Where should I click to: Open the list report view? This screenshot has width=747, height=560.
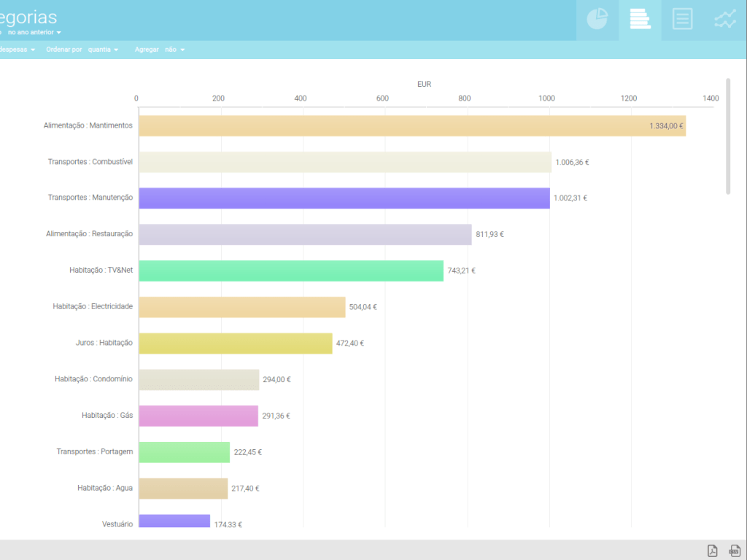click(682, 20)
